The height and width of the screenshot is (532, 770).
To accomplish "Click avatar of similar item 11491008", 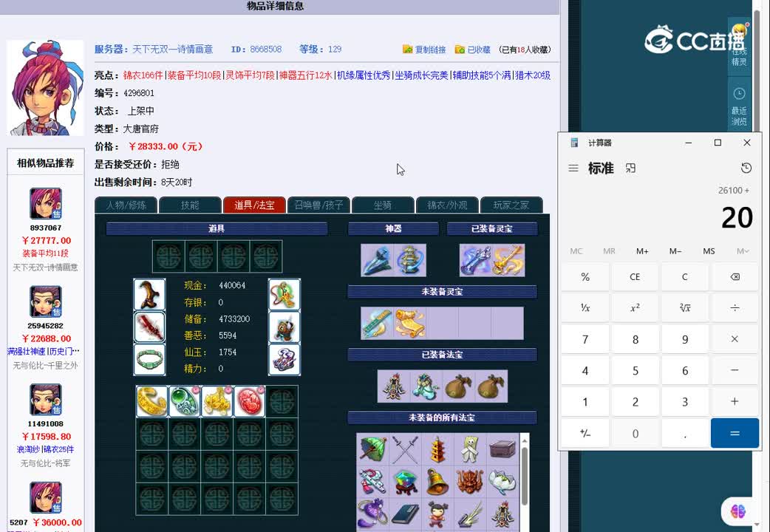I will [x=46, y=400].
